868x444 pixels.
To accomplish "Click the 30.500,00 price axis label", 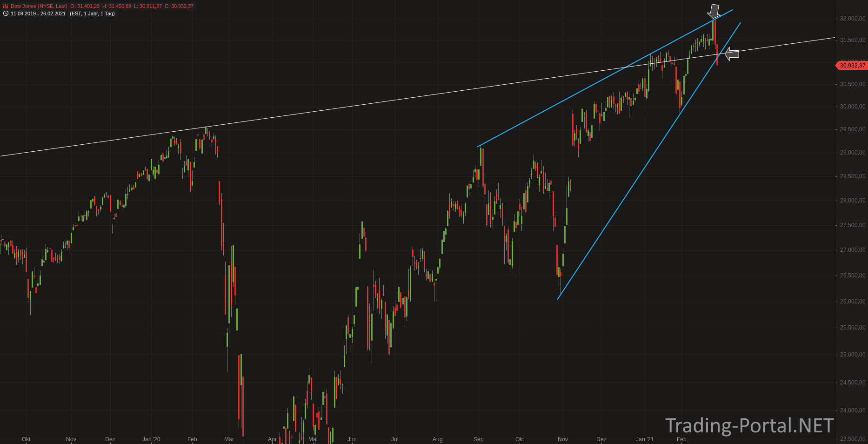I will 852,84.
